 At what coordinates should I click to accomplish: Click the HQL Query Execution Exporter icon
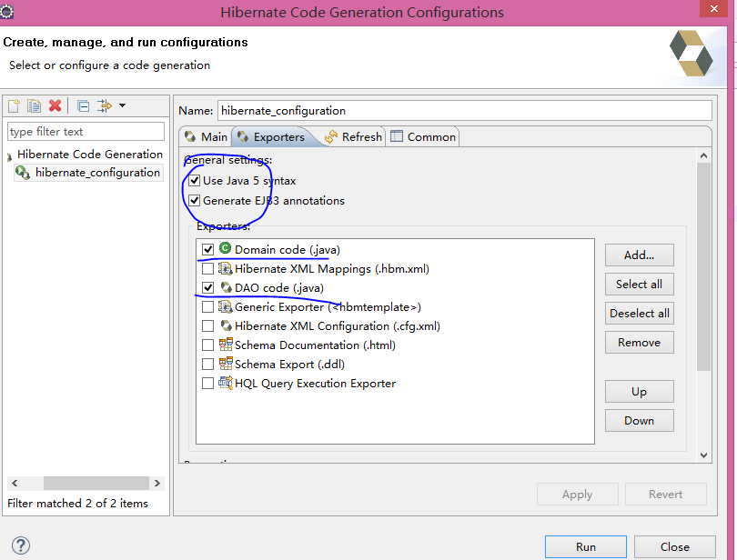pos(226,383)
